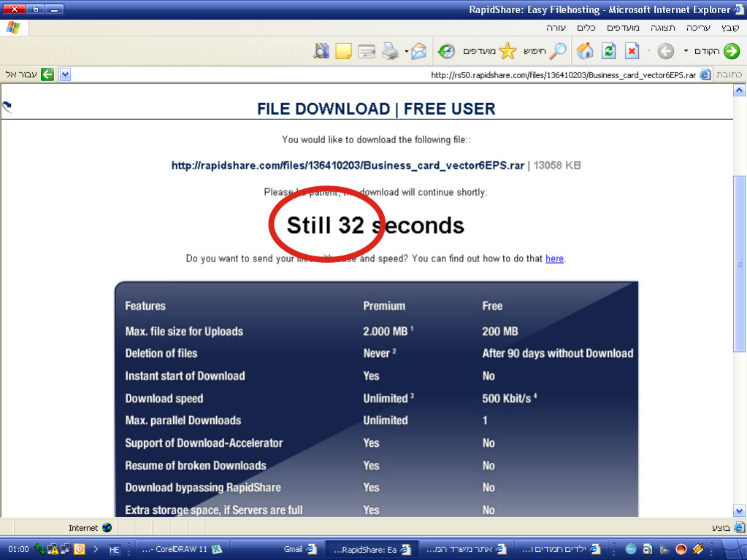Image resolution: width=747 pixels, height=560 pixels.
Task: Click the 'Free' column header
Action: pyautogui.click(x=492, y=306)
